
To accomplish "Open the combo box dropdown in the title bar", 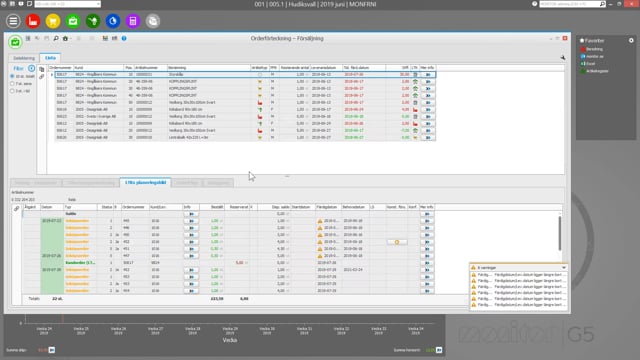I will pos(98,4).
